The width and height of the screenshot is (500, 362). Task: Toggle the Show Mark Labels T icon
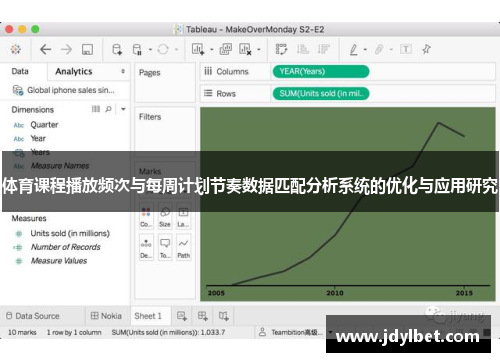pyautogui.click(x=406, y=49)
